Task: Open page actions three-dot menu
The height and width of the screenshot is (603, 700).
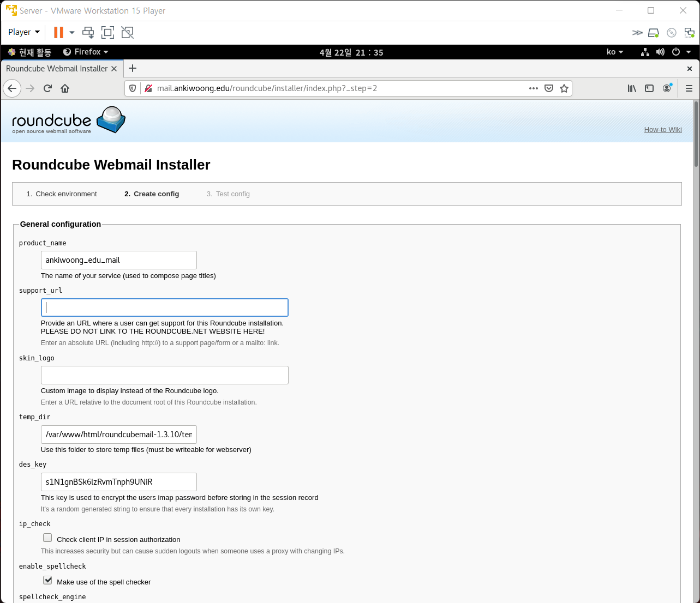Action: pos(534,88)
